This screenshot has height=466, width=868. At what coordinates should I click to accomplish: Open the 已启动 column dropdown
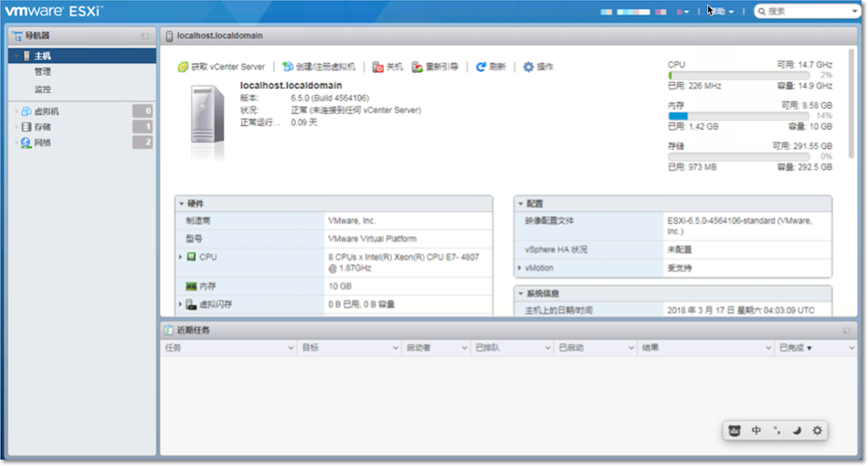point(631,348)
